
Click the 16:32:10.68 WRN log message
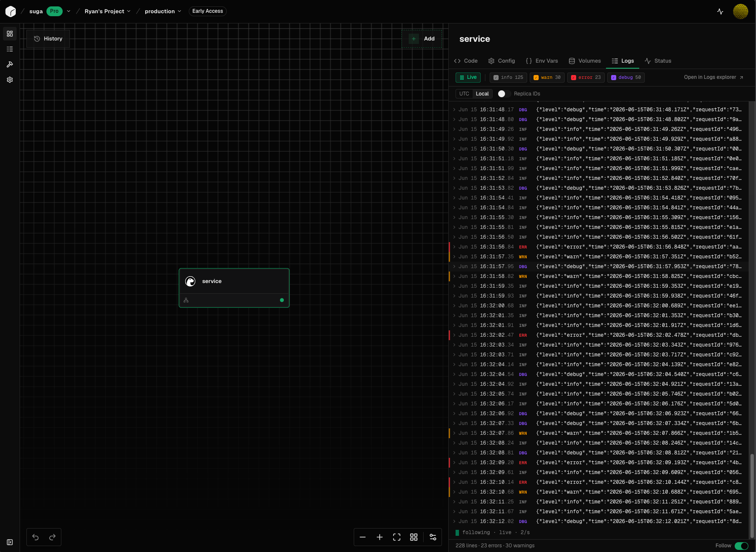click(x=639, y=492)
